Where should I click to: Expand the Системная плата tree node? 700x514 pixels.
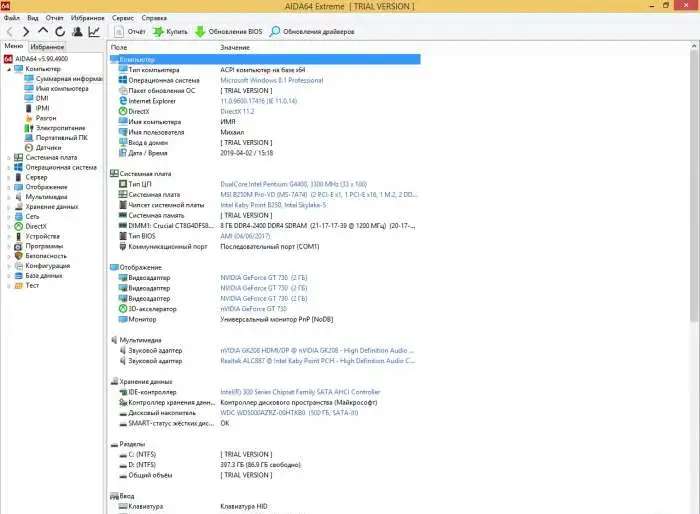point(8,158)
